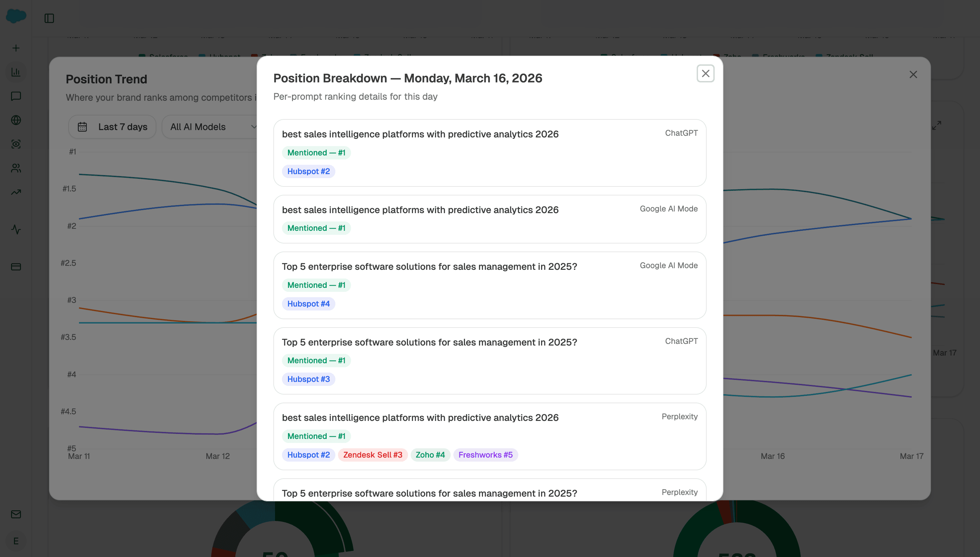
Task: Click the plus icon in sidebar
Action: (16, 48)
